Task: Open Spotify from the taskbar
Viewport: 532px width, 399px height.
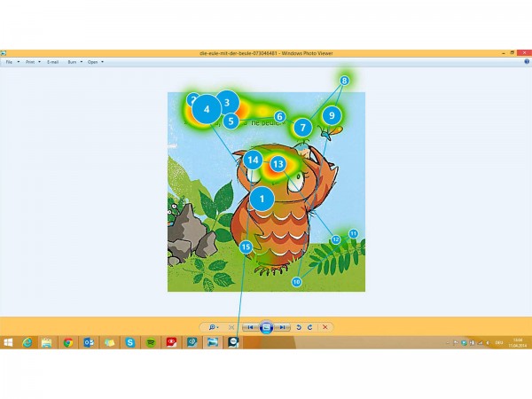Action: coord(151,342)
